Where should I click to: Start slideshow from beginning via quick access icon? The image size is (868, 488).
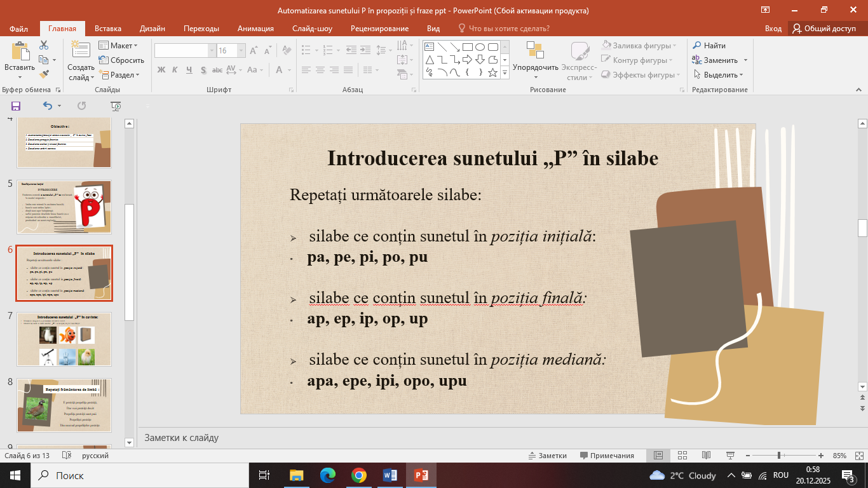(x=115, y=106)
